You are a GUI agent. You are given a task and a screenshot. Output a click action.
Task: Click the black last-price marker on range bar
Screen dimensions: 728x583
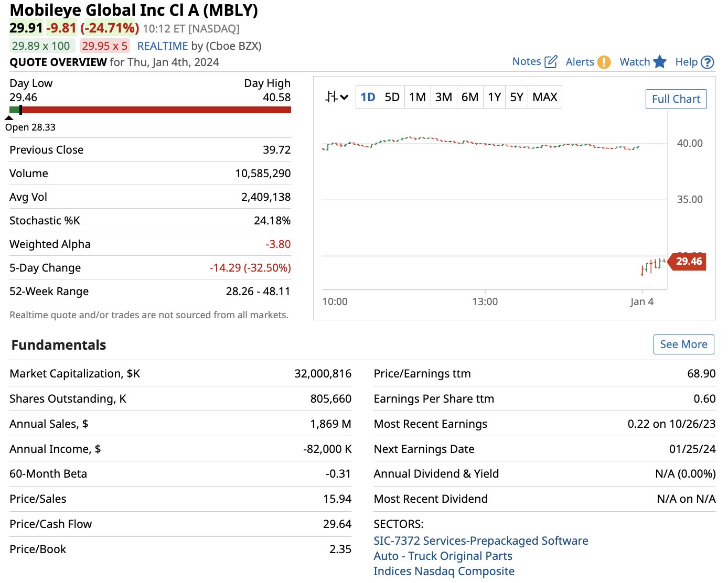pos(20,110)
